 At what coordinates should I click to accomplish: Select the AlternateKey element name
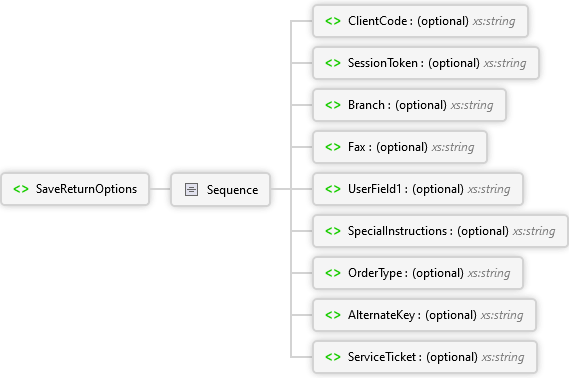pyautogui.click(x=381, y=315)
